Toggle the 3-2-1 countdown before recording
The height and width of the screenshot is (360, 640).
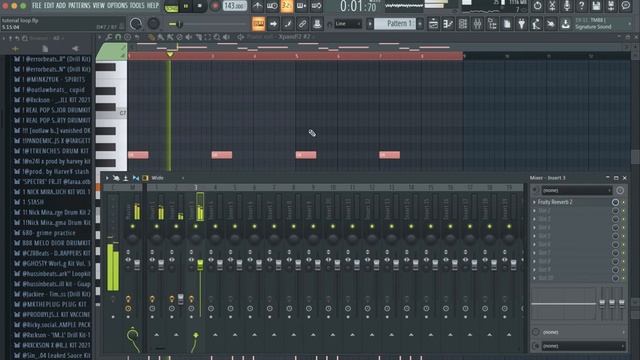287,6
